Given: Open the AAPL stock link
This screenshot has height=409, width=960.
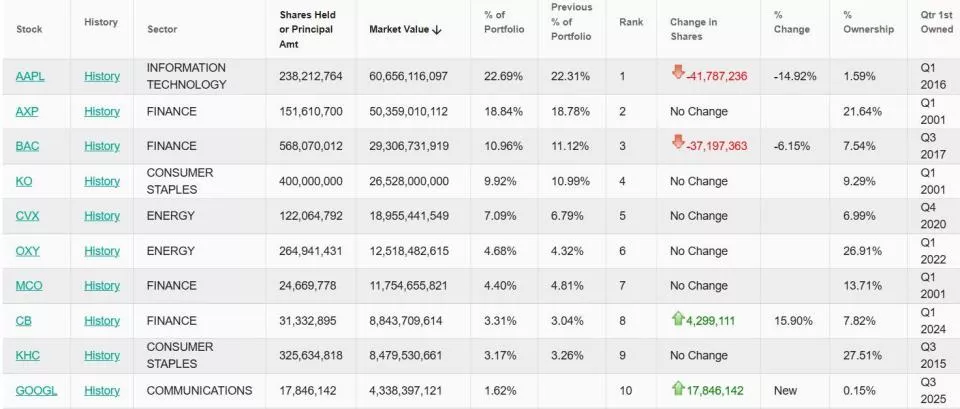Looking at the screenshot, I should (30, 76).
